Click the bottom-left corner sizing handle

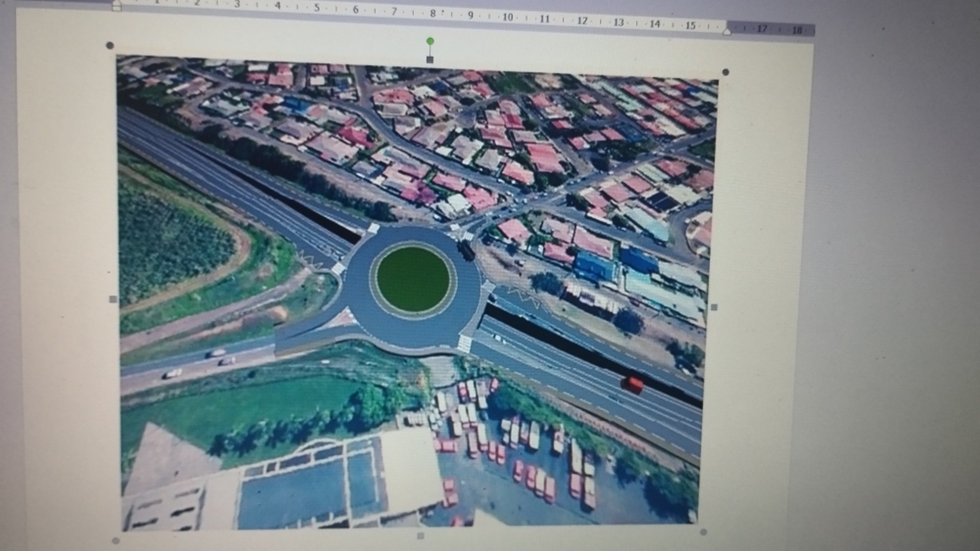pyautogui.click(x=115, y=540)
